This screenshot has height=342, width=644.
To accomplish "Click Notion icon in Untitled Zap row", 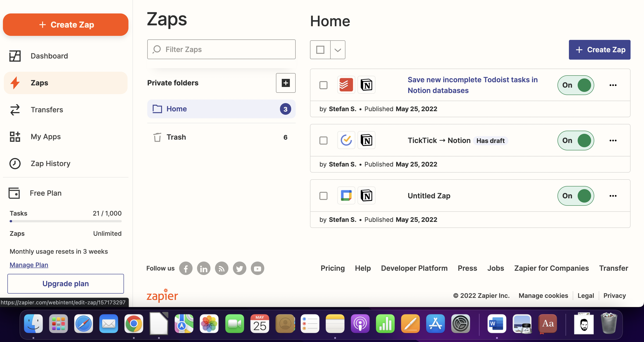I will [x=366, y=195].
